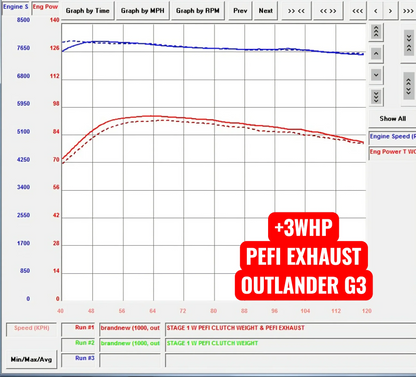
Task: Switch to Graph by MPH view
Action: (143, 11)
